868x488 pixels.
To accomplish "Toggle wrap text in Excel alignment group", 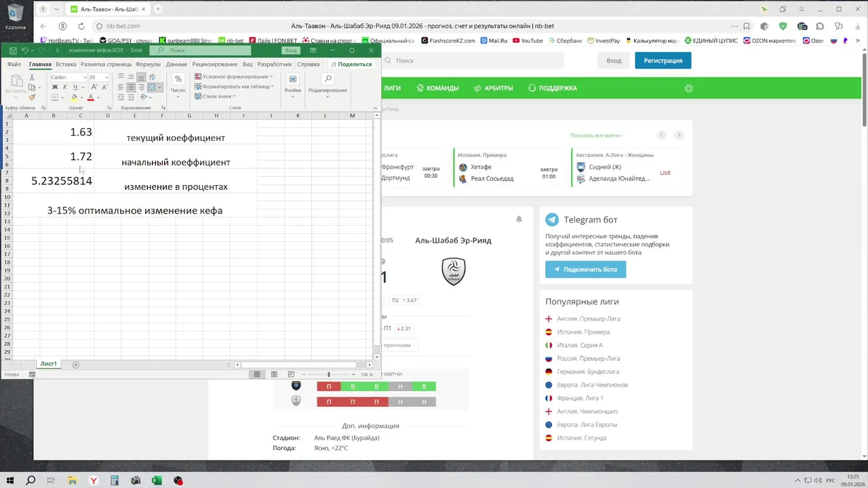I will click(x=152, y=77).
